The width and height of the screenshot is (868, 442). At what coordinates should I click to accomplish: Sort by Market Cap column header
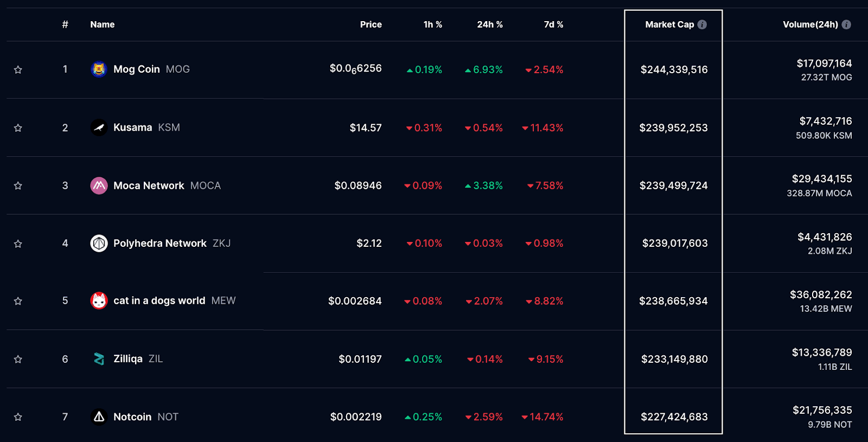[669, 24]
